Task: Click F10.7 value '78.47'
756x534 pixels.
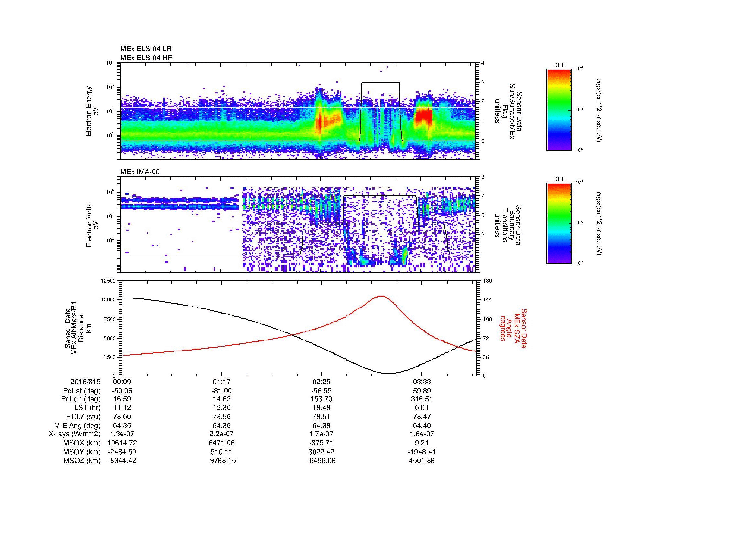Action: tap(422, 416)
